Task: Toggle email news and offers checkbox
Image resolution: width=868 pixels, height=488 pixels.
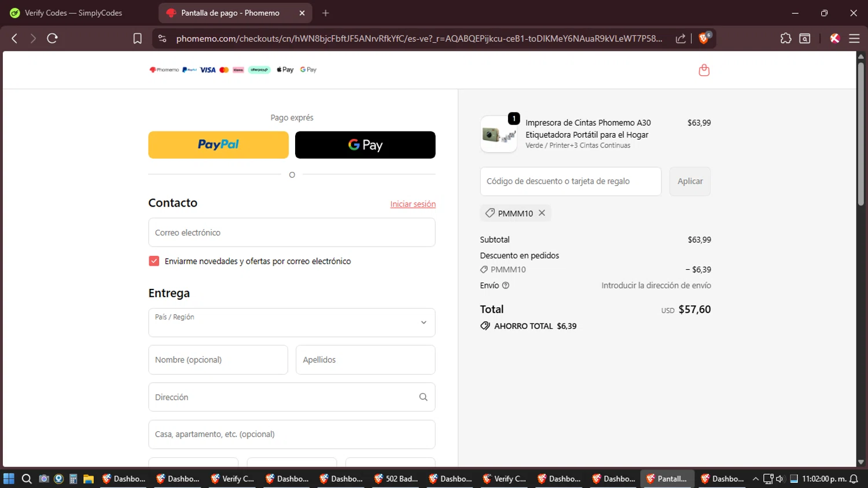Action: click(x=154, y=261)
